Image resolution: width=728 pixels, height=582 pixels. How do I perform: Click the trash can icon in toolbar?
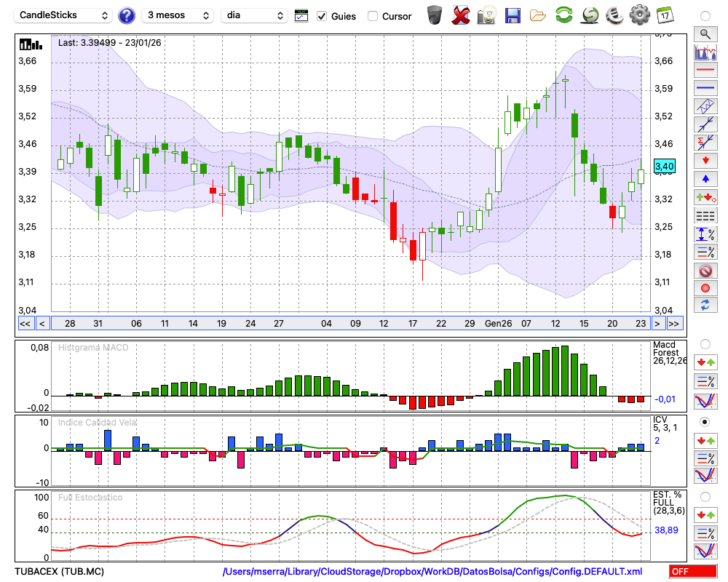coord(435,15)
